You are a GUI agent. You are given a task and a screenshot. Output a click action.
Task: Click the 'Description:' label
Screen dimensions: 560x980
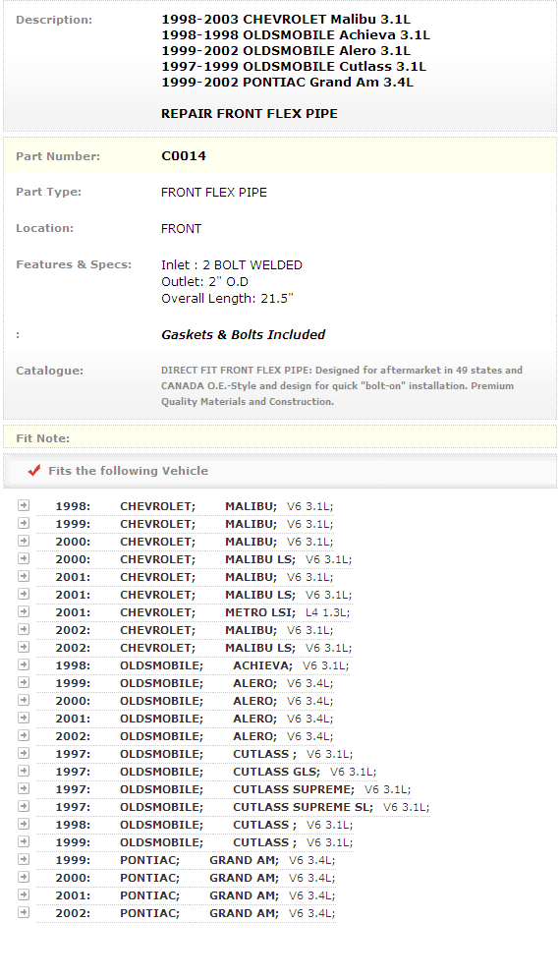(x=54, y=20)
